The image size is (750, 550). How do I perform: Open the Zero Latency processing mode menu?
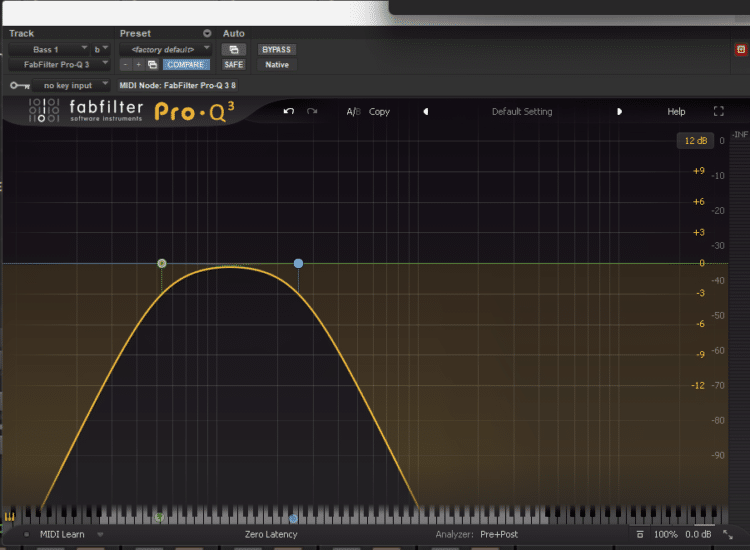pyautogui.click(x=271, y=534)
